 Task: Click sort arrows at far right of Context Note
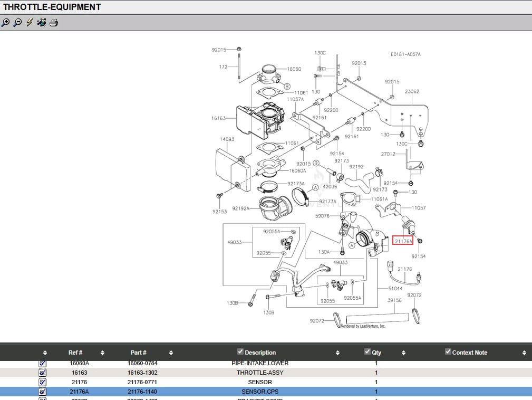click(524, 353)
